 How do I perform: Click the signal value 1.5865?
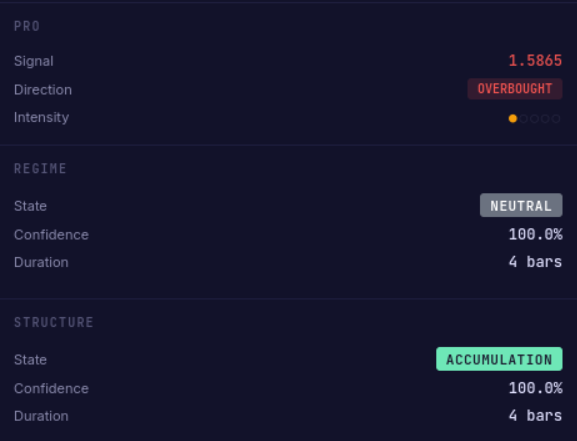(x=535, y=61)
